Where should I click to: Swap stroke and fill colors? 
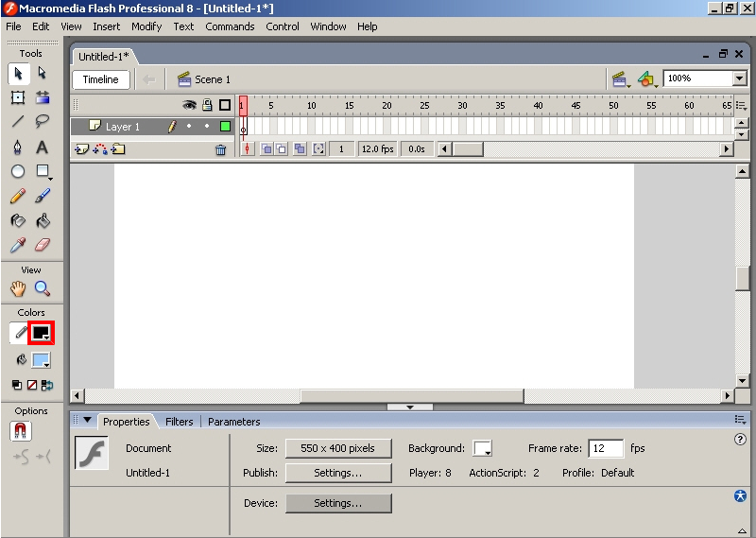[47, 385]
